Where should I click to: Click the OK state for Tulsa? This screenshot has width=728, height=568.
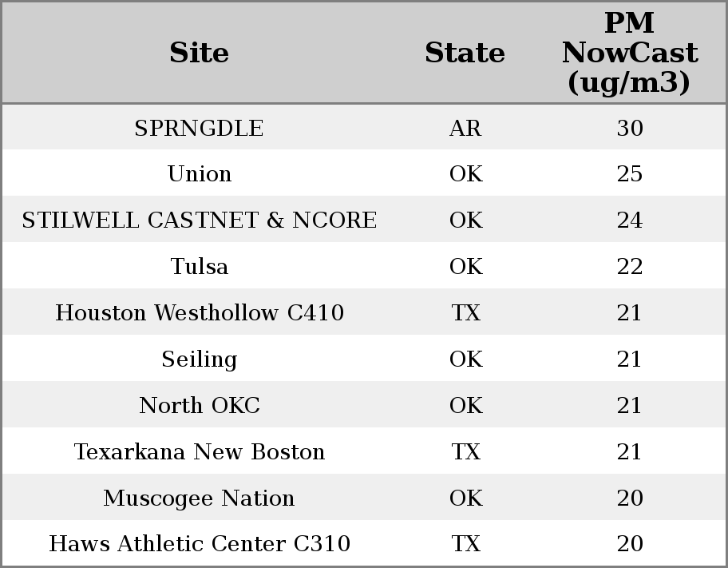465,267
